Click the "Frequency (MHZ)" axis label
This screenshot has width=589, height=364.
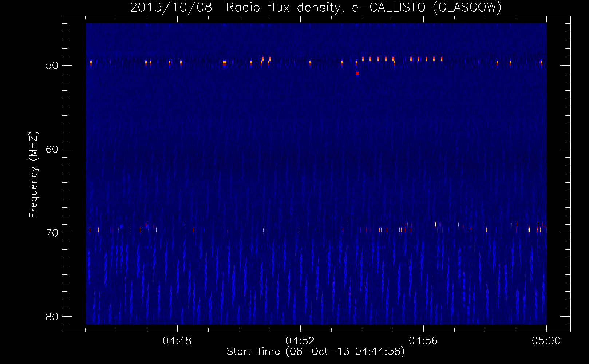pos(33,175)
